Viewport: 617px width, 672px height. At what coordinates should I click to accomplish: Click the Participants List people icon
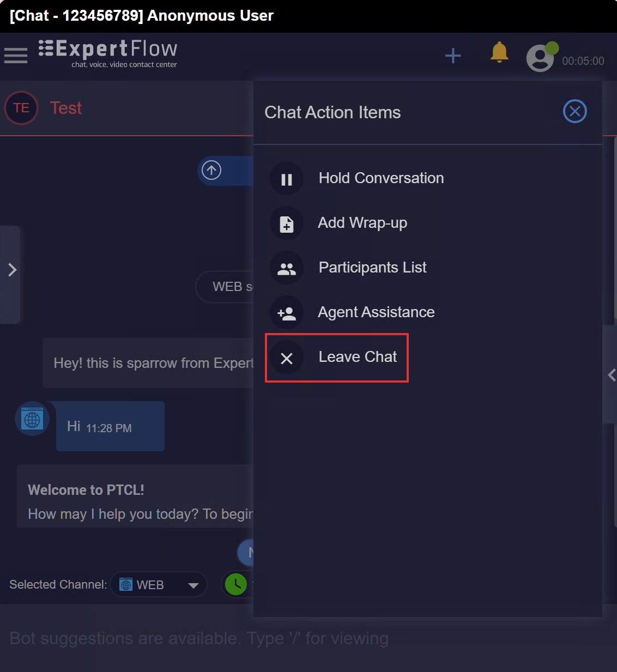[287, 268]
